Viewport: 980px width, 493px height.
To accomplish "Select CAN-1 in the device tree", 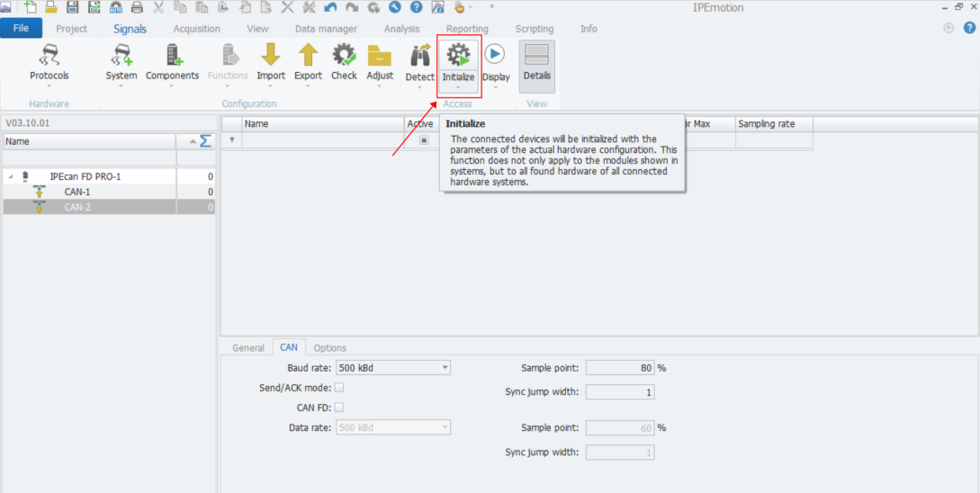I will [77, 192].
